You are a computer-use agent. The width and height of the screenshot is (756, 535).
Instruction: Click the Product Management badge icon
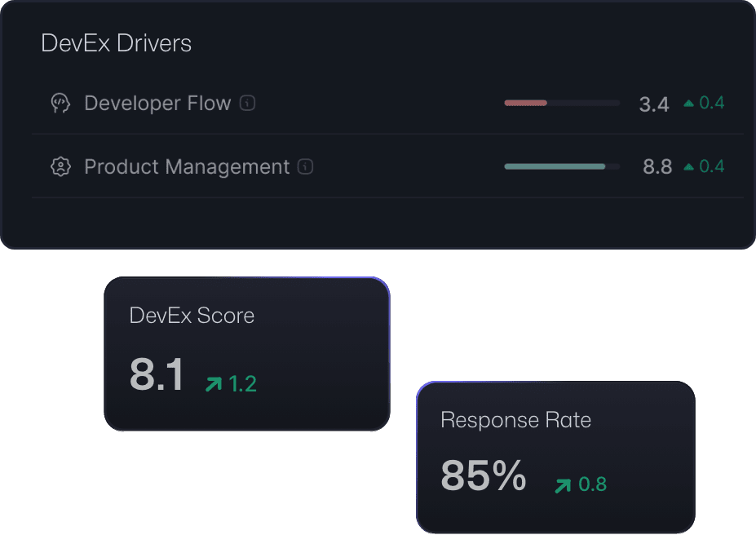tap(60, 167)
